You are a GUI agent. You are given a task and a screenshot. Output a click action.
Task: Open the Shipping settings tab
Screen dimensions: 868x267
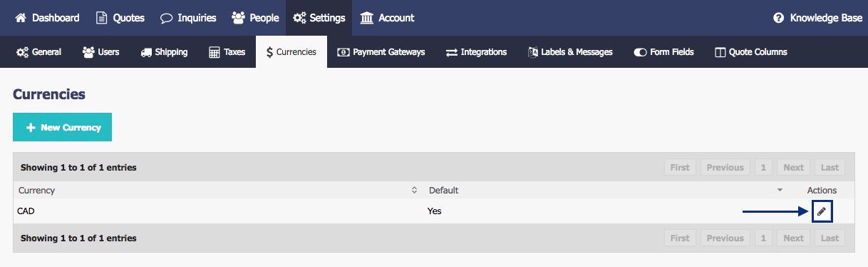coord(164,52)
